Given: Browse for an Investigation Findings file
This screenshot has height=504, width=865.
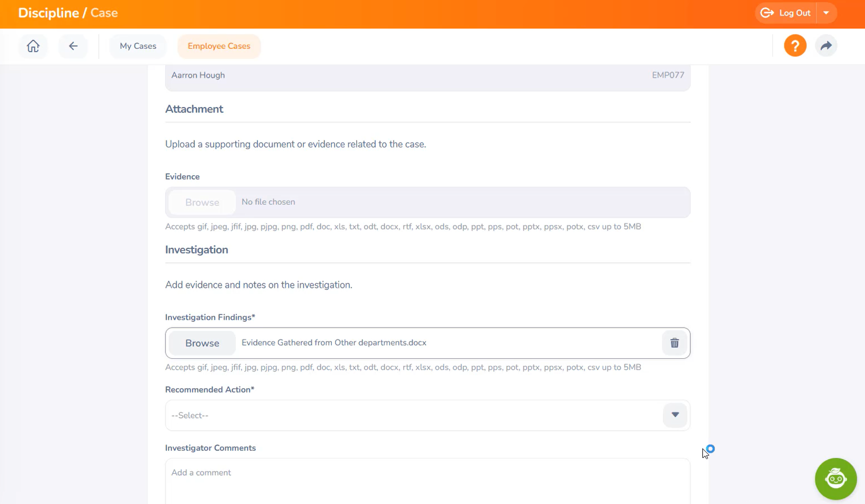Looking at the screenshot, I should [x=202, y=343].
